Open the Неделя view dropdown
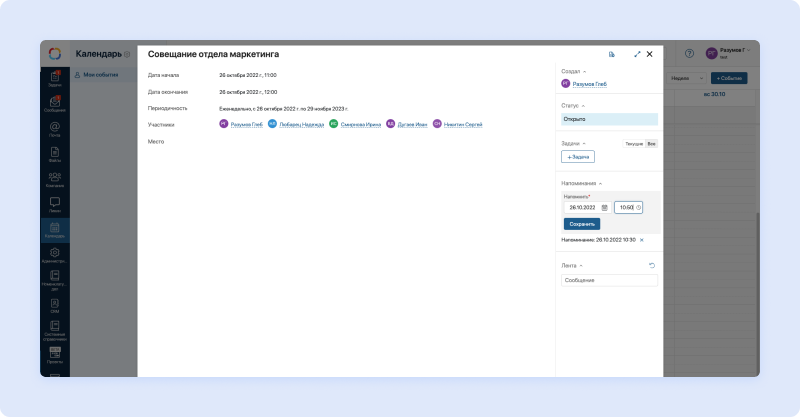This screenshot has width=800, height=417. click(x=689, y=78)
